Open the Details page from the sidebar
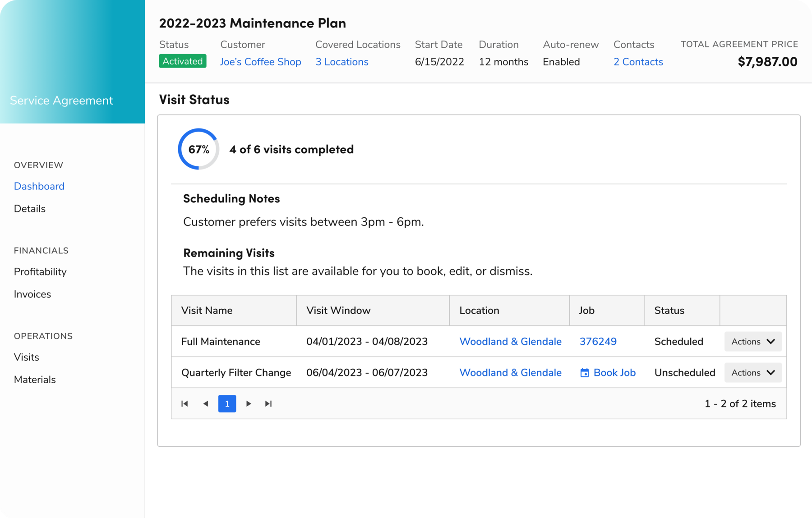812x518 pixels. click(x=29, y=208)
